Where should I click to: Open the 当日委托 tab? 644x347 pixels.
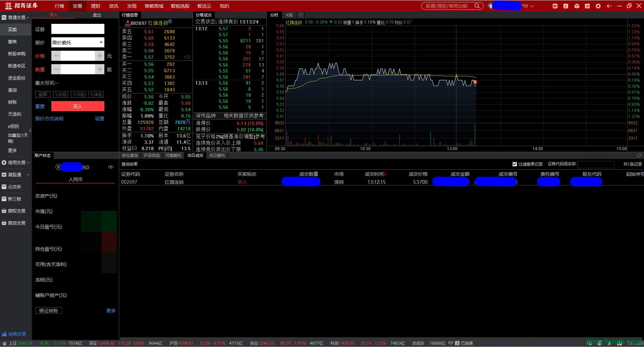coord(217,156)
